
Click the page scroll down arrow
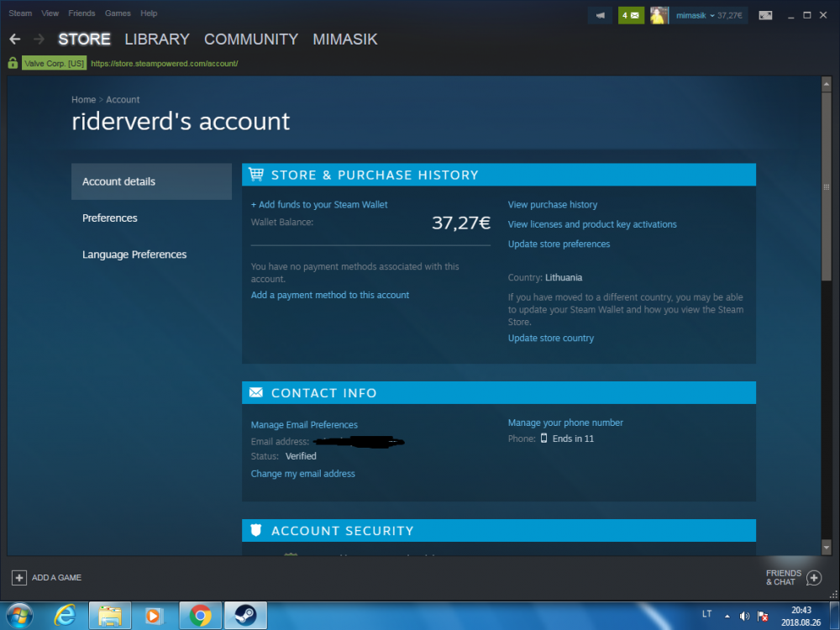[x=826, y=548]
